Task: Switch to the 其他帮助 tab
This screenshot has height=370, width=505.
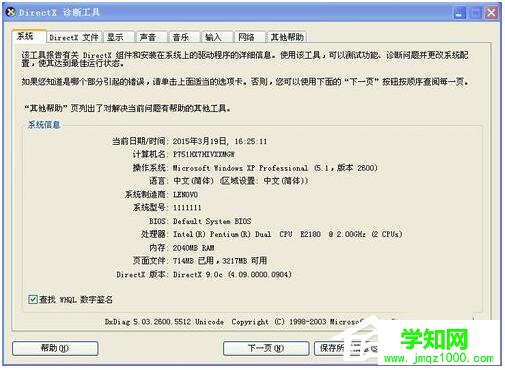Action: point(287,37)
